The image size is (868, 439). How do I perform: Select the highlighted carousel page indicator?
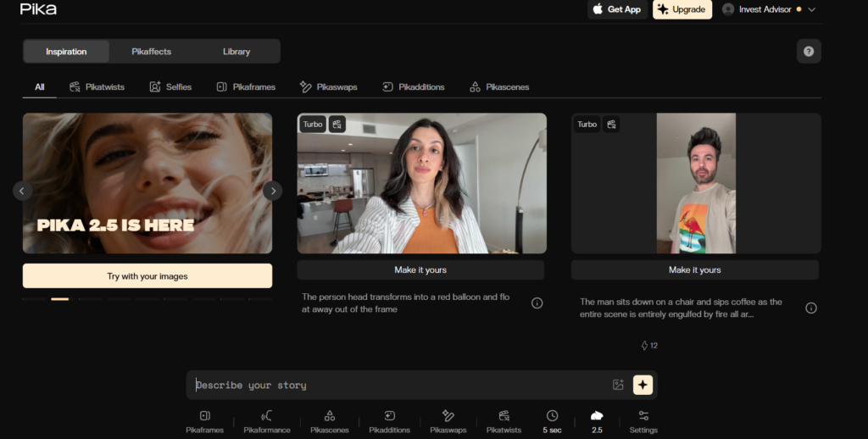click(60, 299)
